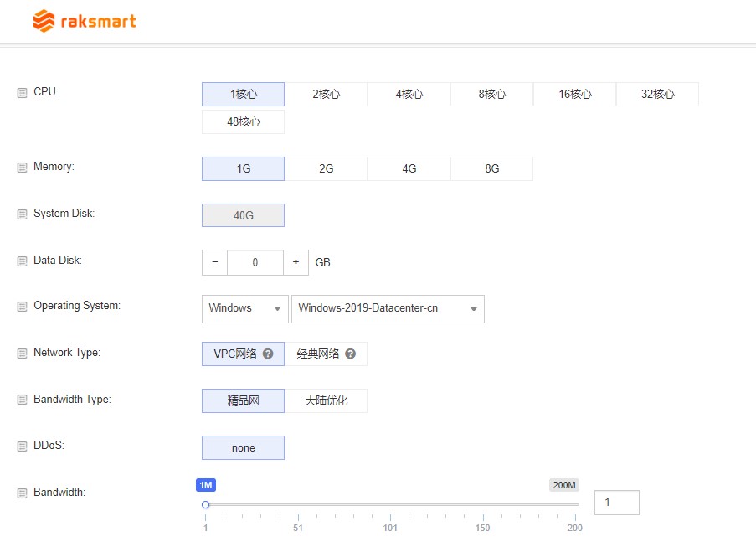Image resolution: width=756 pixels, height=542 pixels.
Task: Click the none DDoS option
Action: 243,447
